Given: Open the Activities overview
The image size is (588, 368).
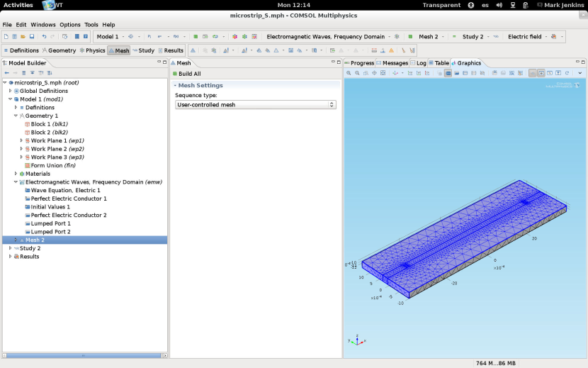Looking at the screenshot, I should [x=18, y=5].
